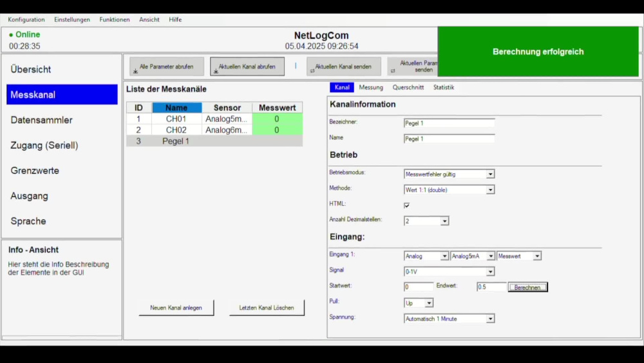
Task: Click the Messwert column header
Action: pos(277,108)
